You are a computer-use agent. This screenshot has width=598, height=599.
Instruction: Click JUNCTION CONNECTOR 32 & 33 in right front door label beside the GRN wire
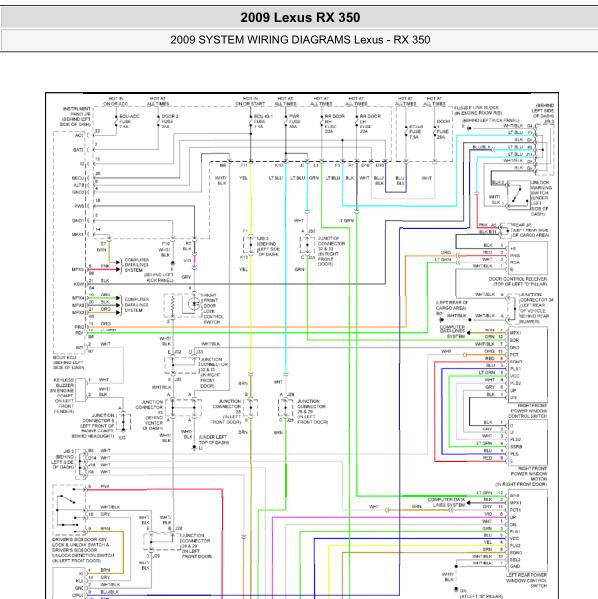pyautogui.click(x=331, y=251)
